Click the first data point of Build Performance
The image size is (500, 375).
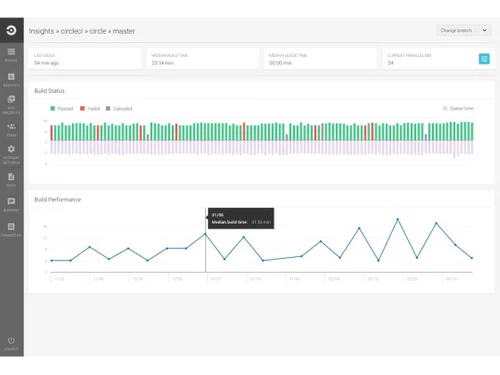tap(52, 260)
